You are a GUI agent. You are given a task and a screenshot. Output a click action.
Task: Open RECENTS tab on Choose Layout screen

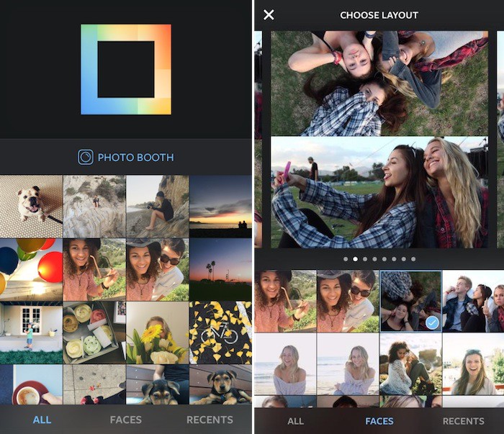click(x=464, y=421)
